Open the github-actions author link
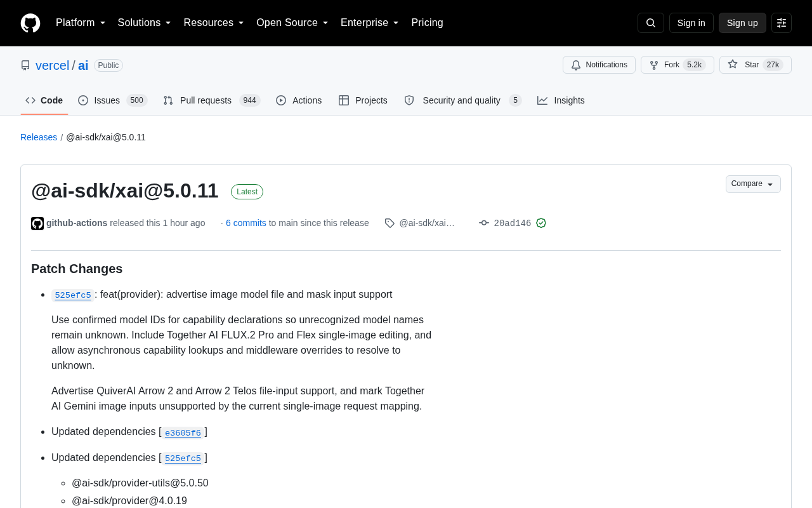The width and height of the screenshot is (812, 508). point(77,223)
